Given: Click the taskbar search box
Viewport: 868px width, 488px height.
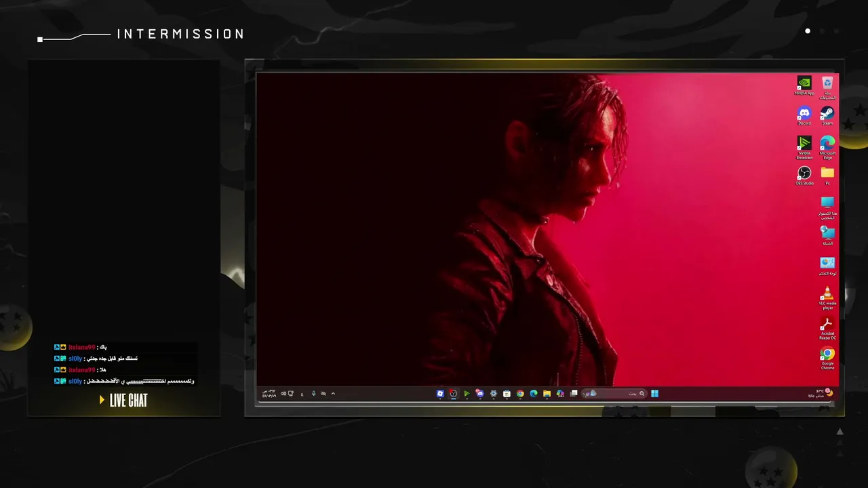Looking at the screenshot, I should [x=616, y=393].
